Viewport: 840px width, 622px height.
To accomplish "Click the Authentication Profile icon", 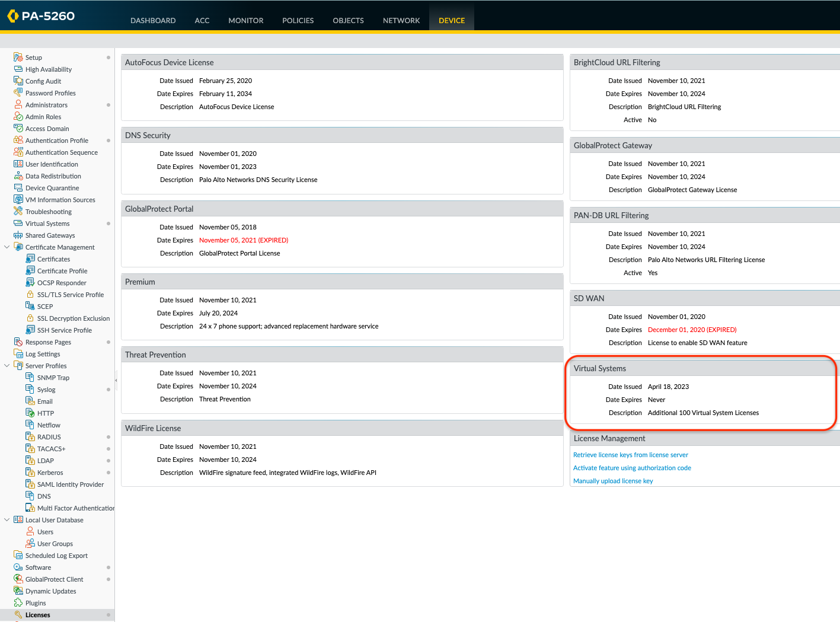I will point(18,141).
